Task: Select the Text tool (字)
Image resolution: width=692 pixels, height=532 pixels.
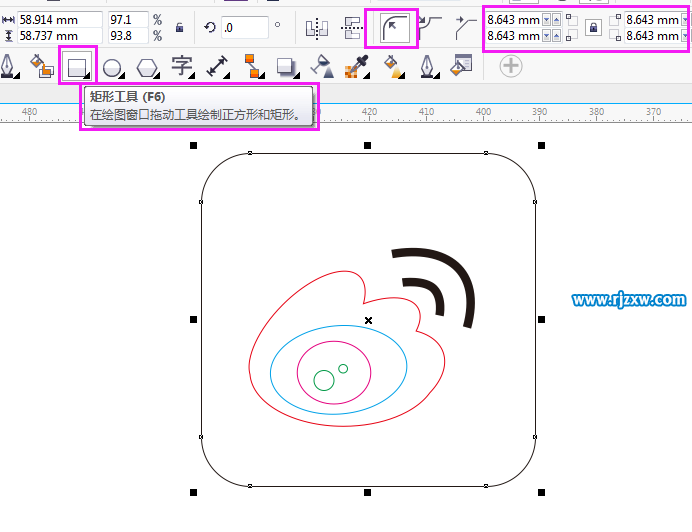Action: [x=182, y=66]
